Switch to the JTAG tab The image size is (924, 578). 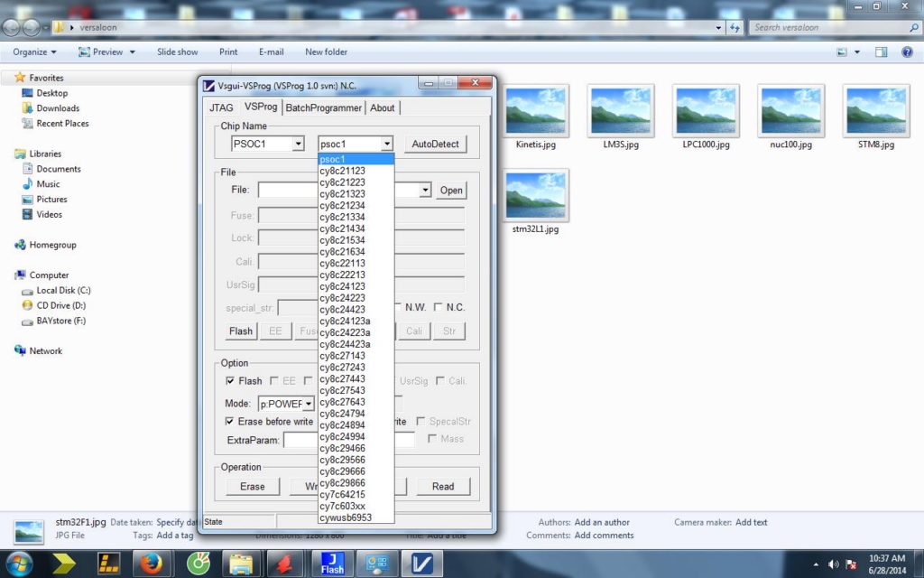pyautogui.click(x=221, y=107)
